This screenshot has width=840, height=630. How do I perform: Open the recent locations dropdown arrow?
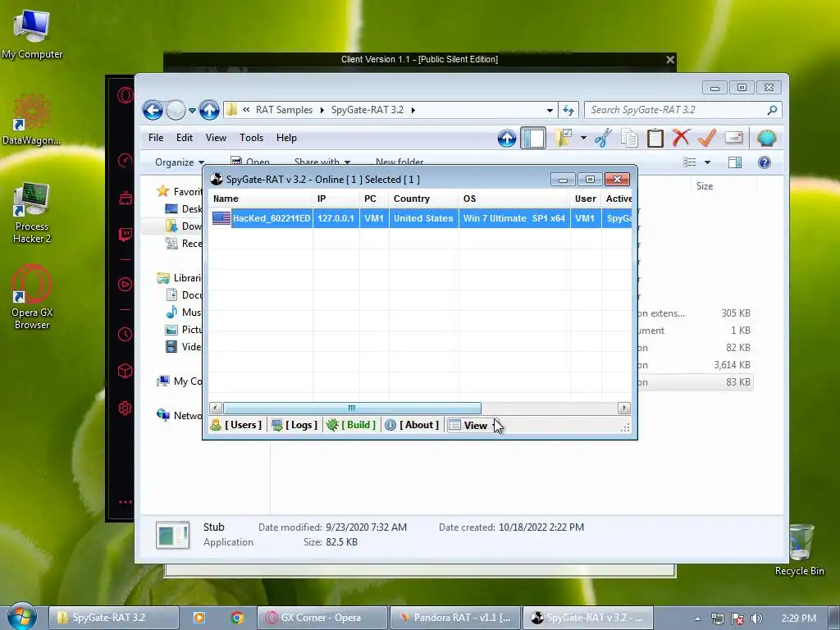[192, 111]
